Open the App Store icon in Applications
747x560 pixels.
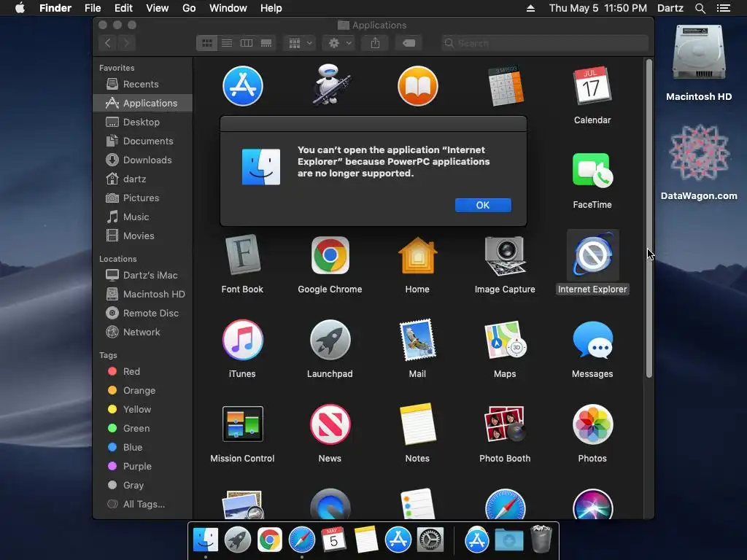(x=242, y=86)
